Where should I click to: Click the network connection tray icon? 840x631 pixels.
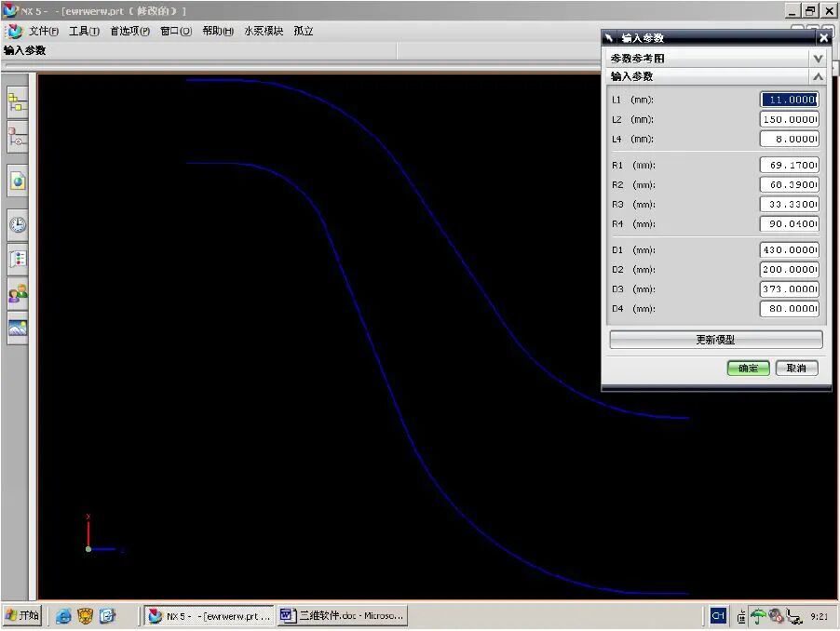tap(794, 617)
